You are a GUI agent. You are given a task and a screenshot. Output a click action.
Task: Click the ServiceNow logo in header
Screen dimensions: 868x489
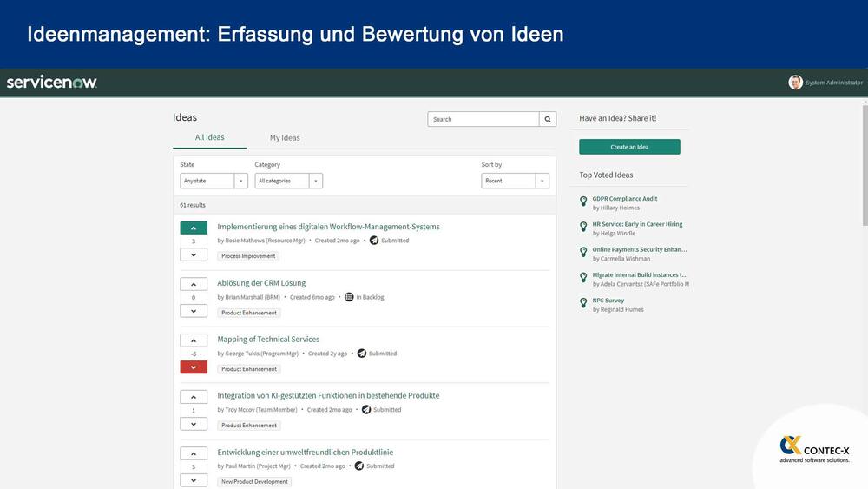tap(52, 83)
